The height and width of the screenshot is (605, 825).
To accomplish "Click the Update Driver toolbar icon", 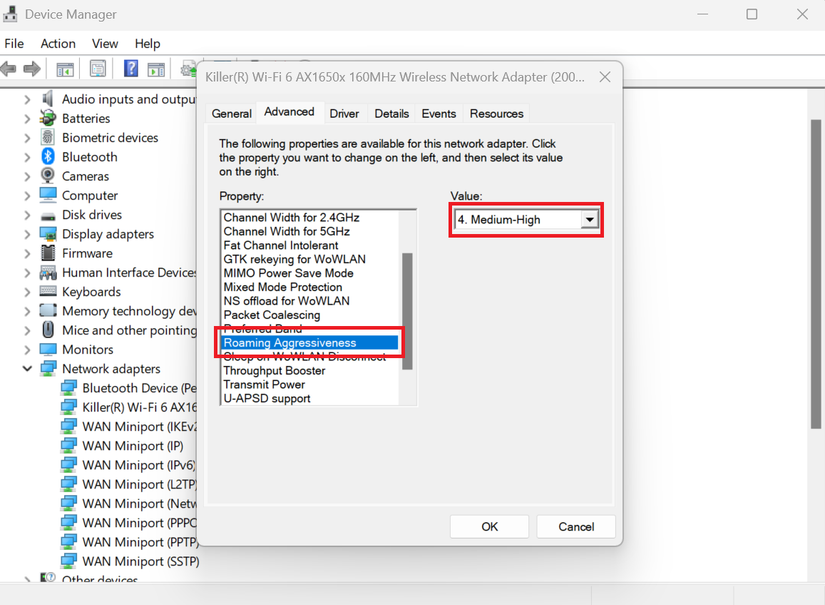I will (190, 68).
